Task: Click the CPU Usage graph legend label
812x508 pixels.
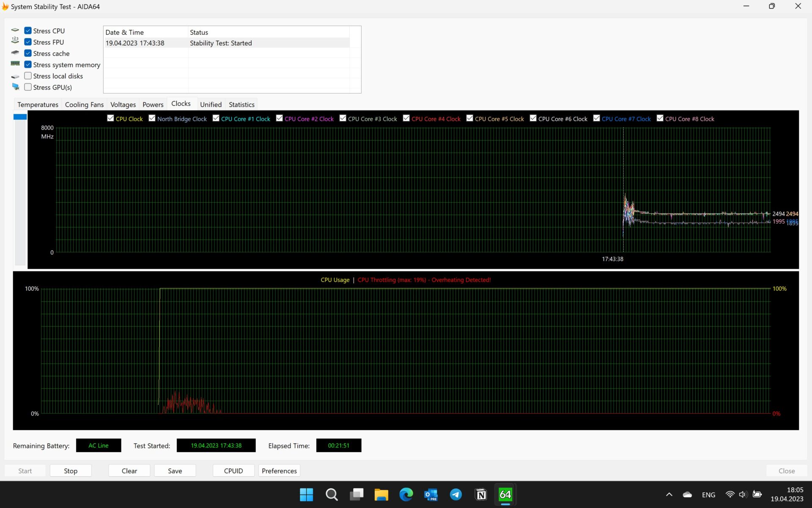Action: 335,280
